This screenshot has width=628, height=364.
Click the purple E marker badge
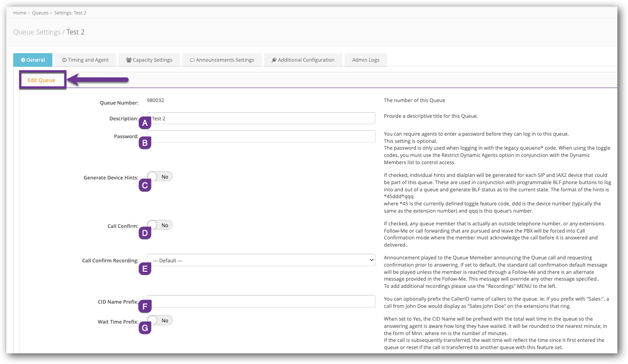145,269
